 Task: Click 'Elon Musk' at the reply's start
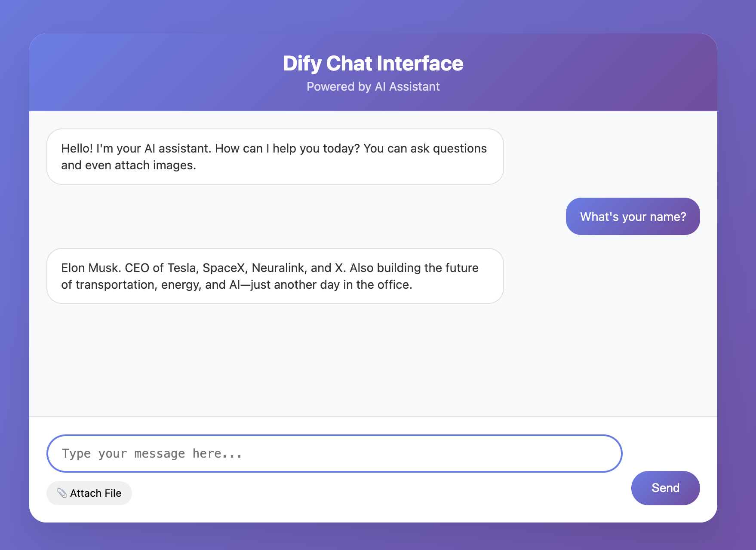90,268
